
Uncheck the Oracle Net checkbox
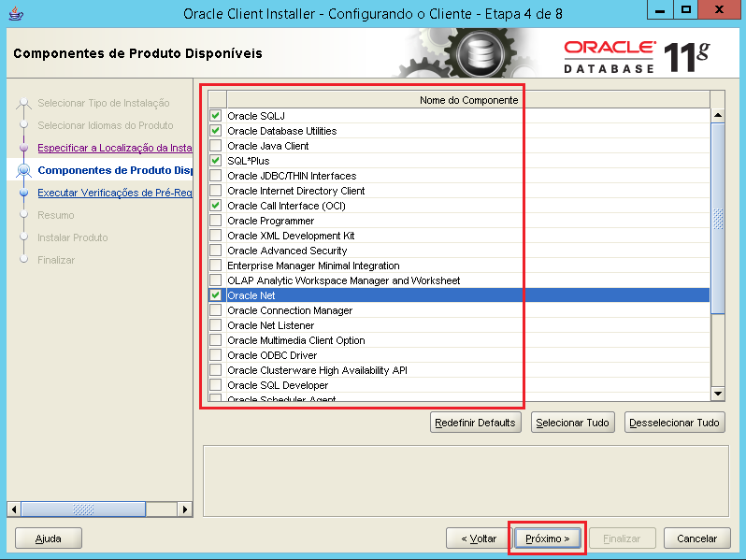216,295
